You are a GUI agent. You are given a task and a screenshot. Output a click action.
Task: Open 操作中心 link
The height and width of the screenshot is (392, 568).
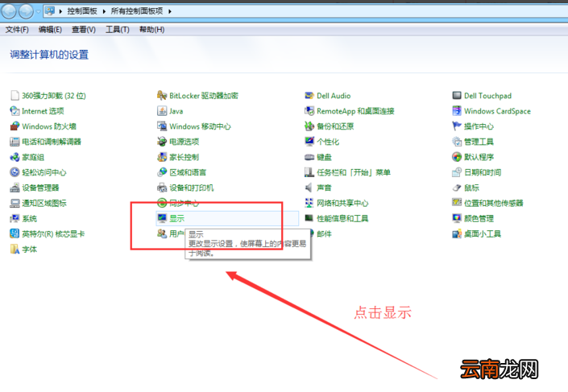(x=479, y=126)
